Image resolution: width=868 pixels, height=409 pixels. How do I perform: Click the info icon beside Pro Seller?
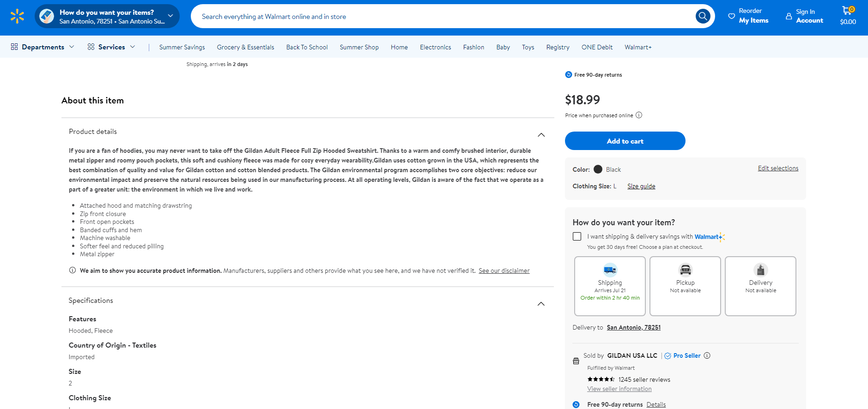pos(707,355)
